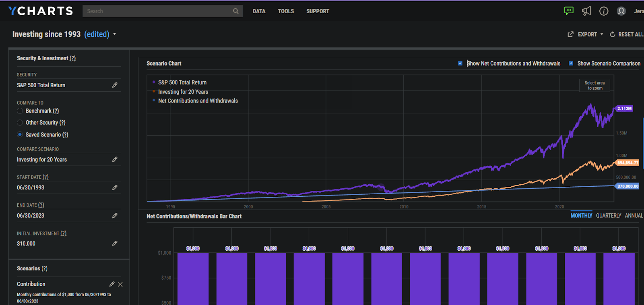The image size is (644, 305).
Task: Click the Contribution scenario name
Action: point(31,284)
